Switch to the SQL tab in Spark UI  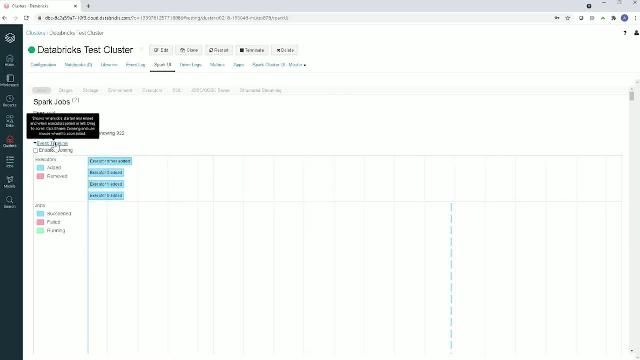[177, 90]
